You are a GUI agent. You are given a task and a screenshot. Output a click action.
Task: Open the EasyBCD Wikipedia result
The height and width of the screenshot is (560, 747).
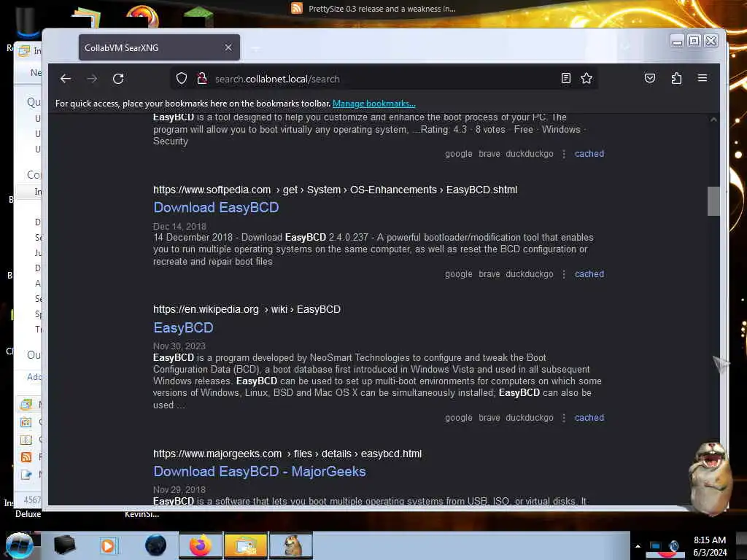pos(183,327)
